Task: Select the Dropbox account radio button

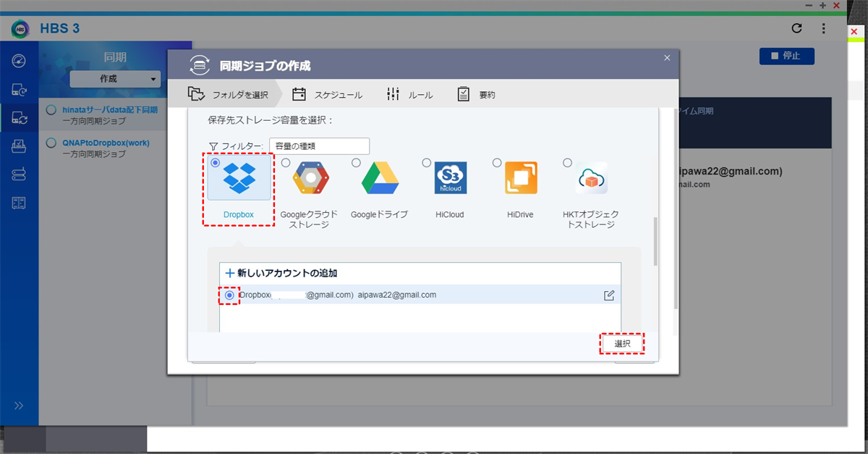Action: tap(229, 295)
